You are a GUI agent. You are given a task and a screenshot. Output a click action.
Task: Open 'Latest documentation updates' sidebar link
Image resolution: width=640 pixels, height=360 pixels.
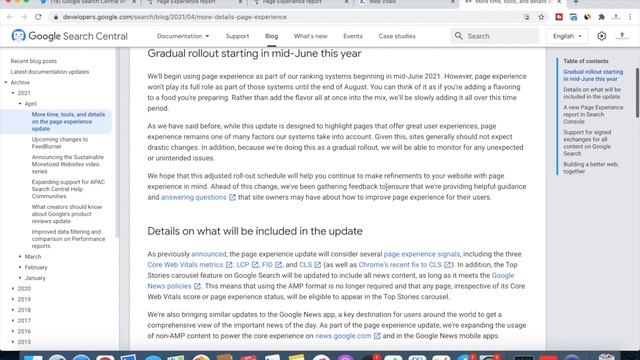(x=50, y=72)
